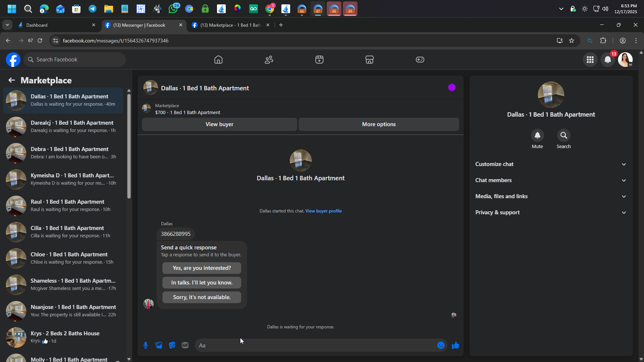Image resolution: width=644 pixels, height=362 pixels.
Task: Switch to Messenger | Facebook tab
Action: [144, 25]
